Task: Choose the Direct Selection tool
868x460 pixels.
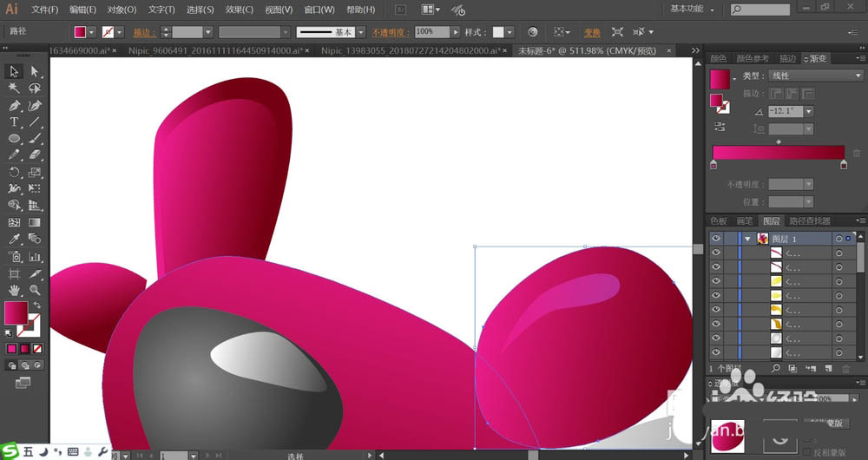Action: [x=36, y=71]
